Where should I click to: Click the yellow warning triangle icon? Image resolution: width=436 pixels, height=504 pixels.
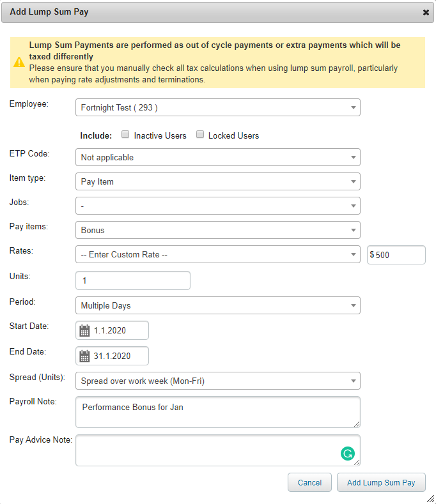(x=19, y=62)
